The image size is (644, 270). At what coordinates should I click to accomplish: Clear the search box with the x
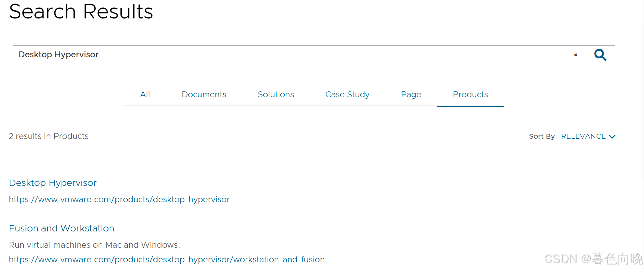575,55
